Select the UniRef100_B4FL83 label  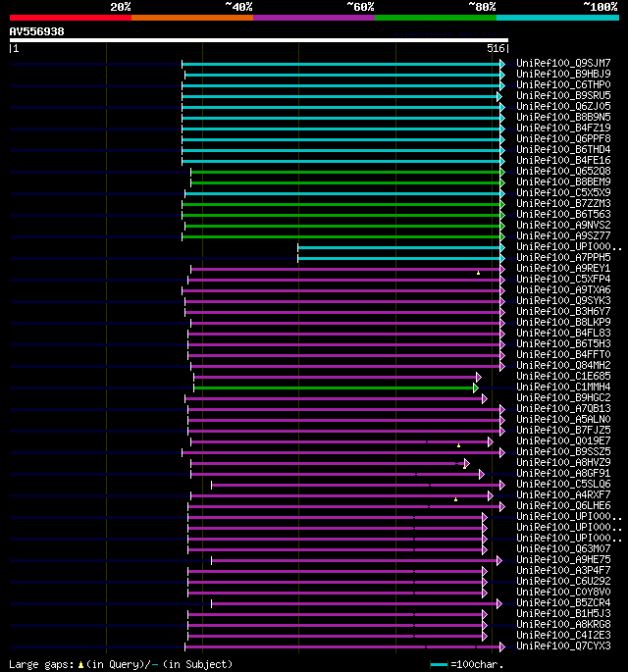[x=563, y=333]
